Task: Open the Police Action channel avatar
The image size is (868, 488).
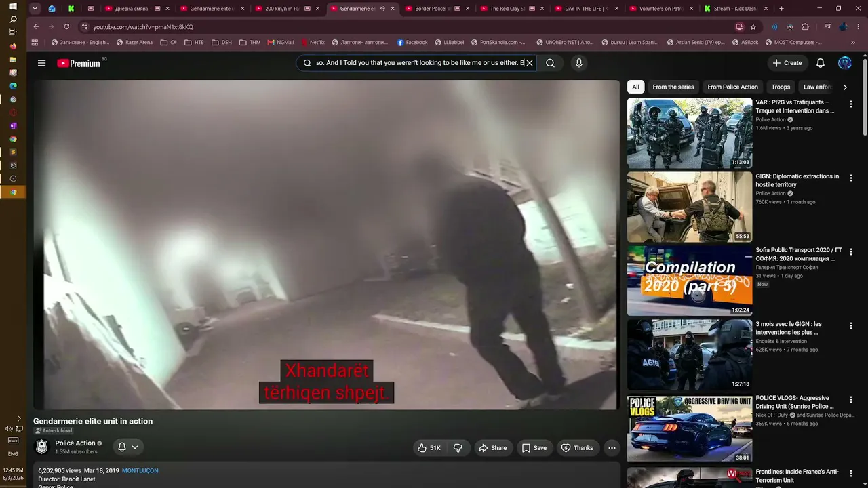Action: [41, 447]
